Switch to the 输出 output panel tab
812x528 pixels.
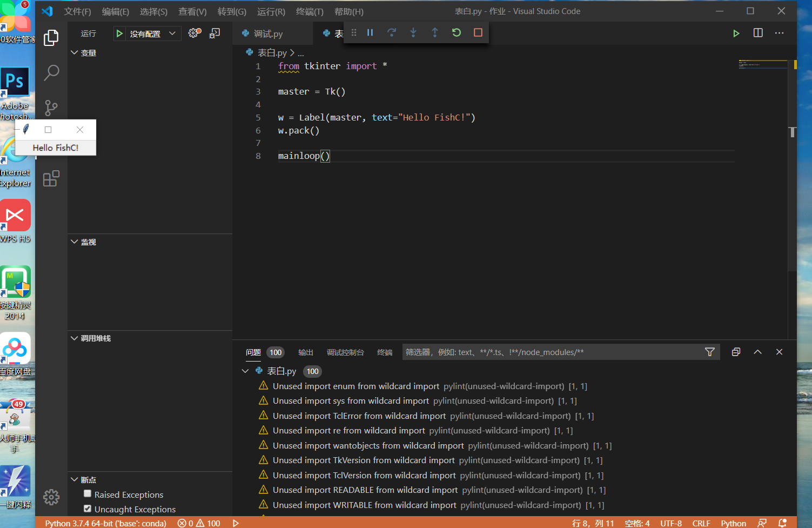[x=306, y=352]
